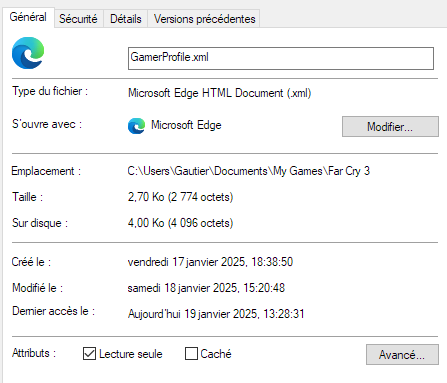Select the Général tab
Screen dimensions: 447x383
tap(28, 17)
